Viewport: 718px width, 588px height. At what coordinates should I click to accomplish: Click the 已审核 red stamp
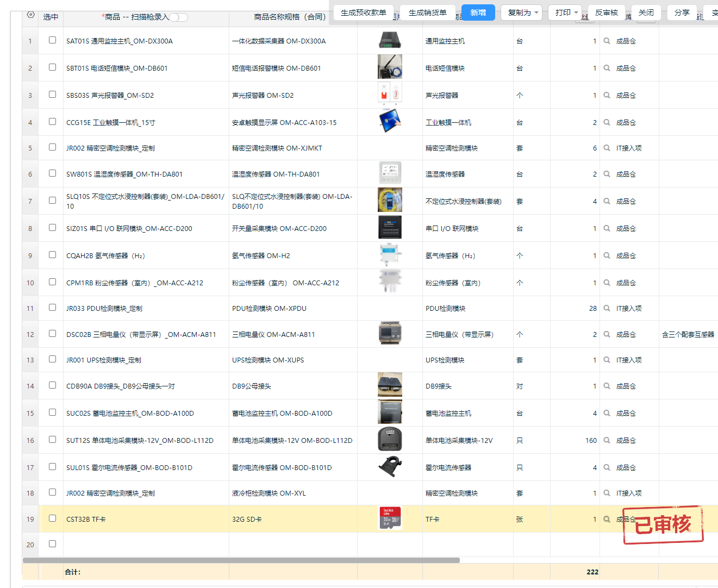pyautogui.click(x=663, y=524)
